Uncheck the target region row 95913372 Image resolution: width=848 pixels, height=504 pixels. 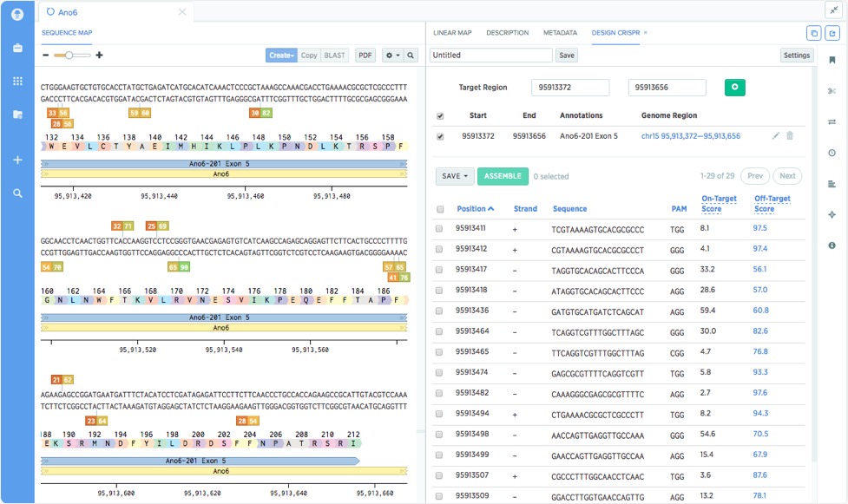[440, 135]
